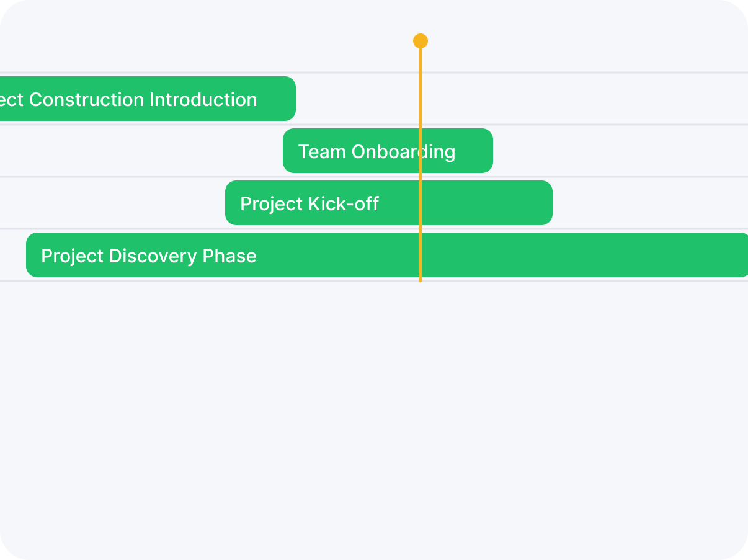Click empty row space left of Team Onboarding
Viewport: 748px width, 560px height.
pyautogui.click(x=136, y=151)
